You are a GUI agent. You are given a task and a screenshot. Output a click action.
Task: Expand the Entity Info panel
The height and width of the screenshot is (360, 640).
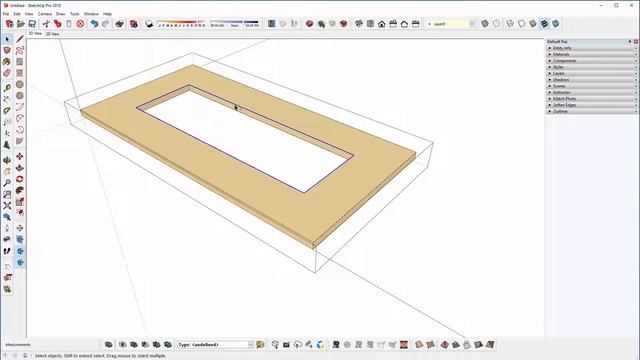coord(592,48)
